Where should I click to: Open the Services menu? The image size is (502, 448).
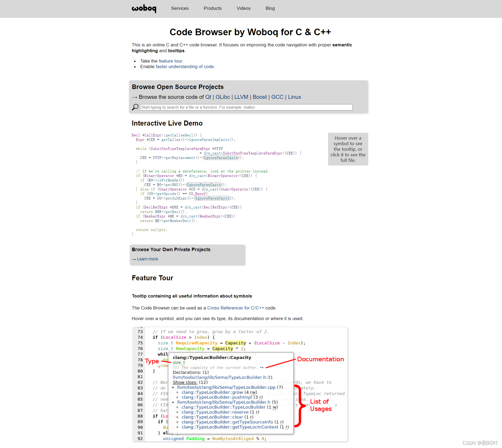pos(180,8)
